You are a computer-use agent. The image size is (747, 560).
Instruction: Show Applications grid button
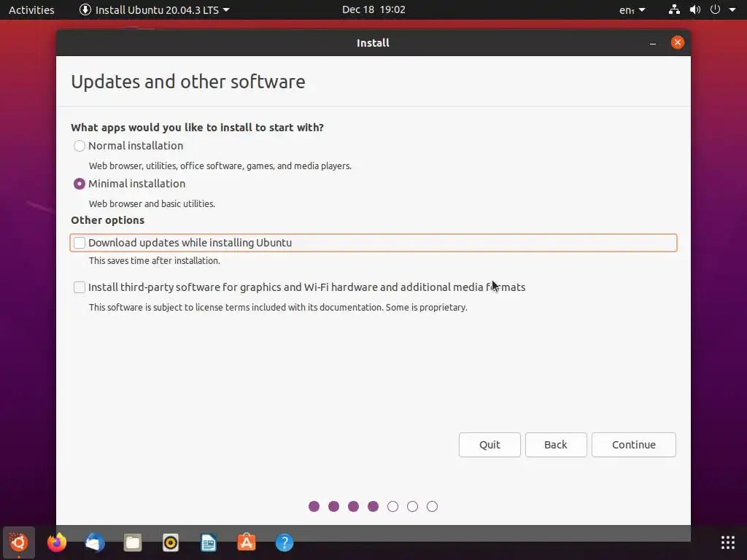727,542
